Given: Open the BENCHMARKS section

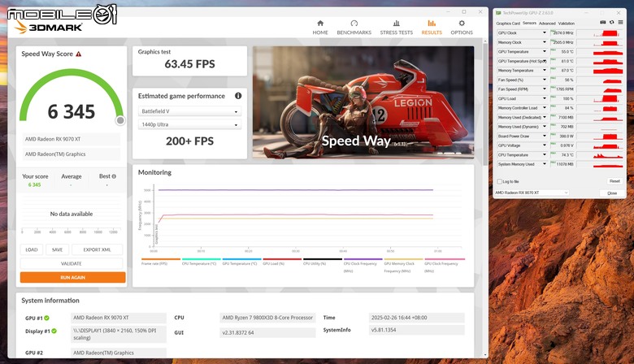Looking at the screenshot, I should click(x=354, y=28).
